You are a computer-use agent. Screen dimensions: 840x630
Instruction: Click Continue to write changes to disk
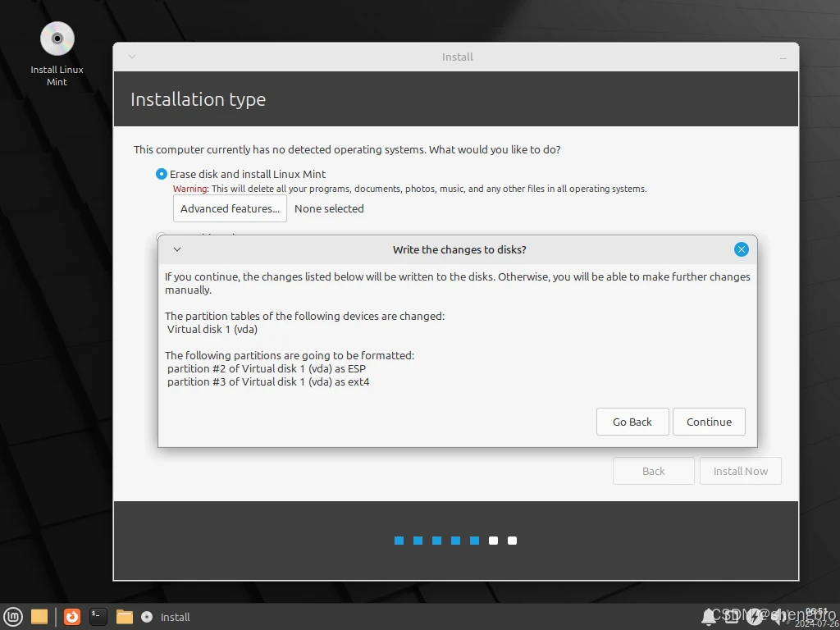pyautogui.click(x=709, y=422)
